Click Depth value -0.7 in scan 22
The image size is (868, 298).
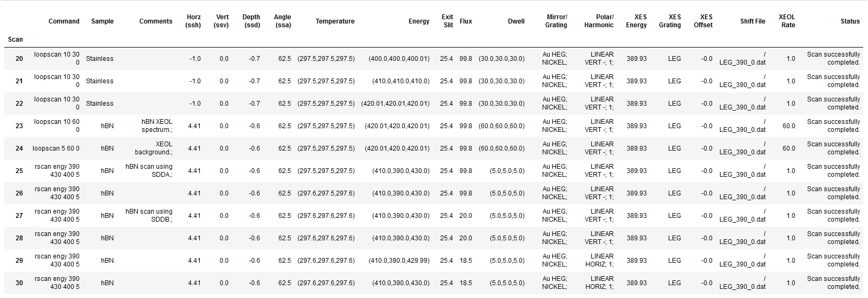(254, 104)
